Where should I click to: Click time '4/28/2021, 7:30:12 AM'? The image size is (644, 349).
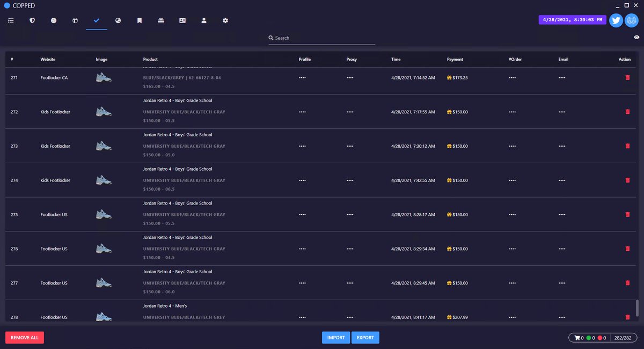[413, 146]
